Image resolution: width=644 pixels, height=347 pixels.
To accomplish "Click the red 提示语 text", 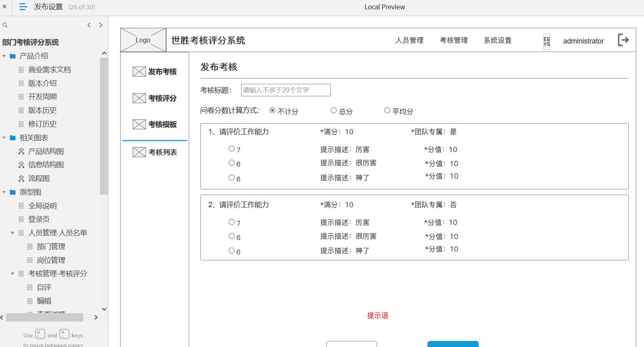I will pyautogui.click(x=377, y=316).
